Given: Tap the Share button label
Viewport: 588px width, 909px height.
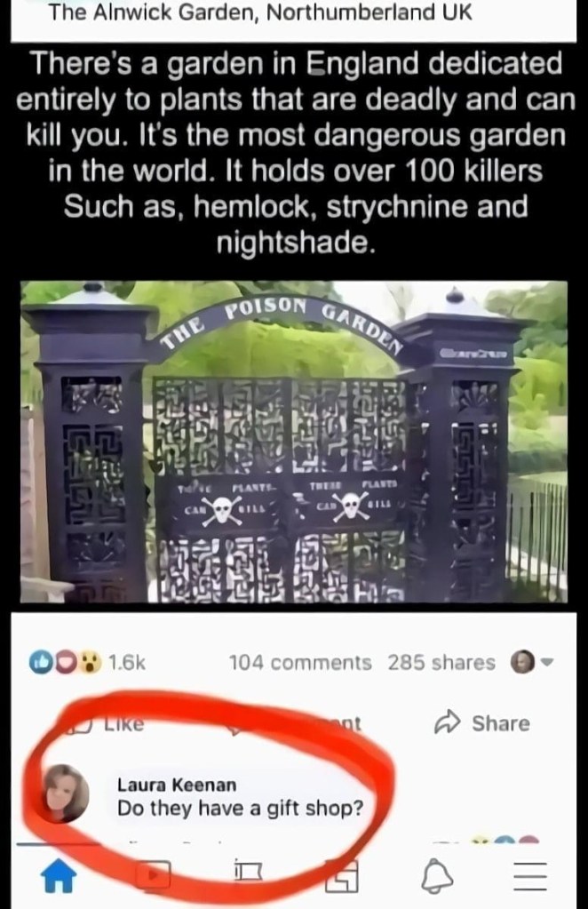Looking at the screenshot, I should pos(501,723).
